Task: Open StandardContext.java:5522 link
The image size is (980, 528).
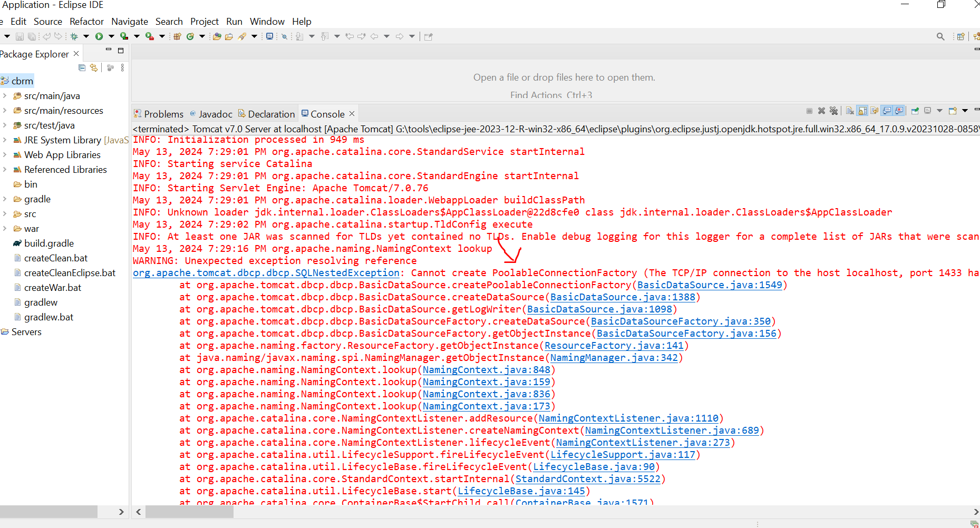Action: 588,479
